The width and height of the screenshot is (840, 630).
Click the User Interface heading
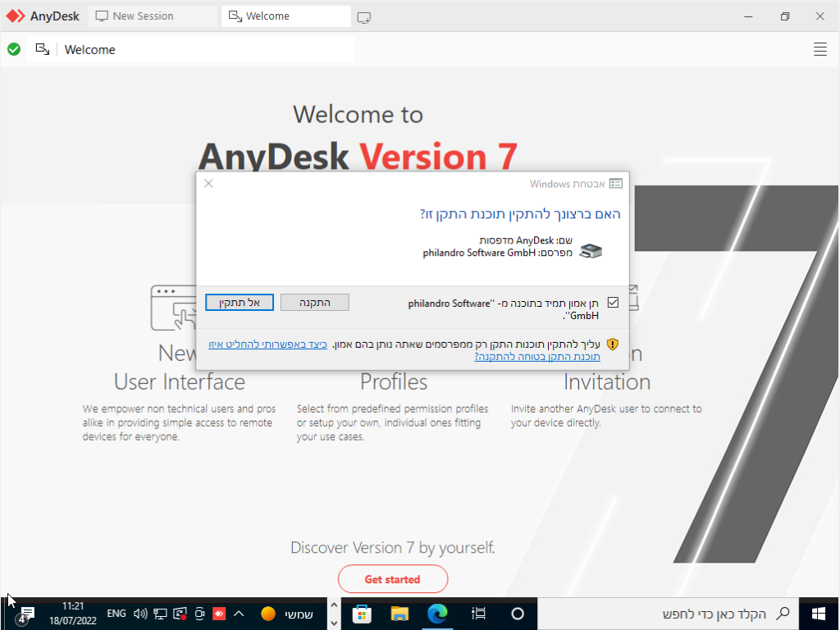coord(180,382)
